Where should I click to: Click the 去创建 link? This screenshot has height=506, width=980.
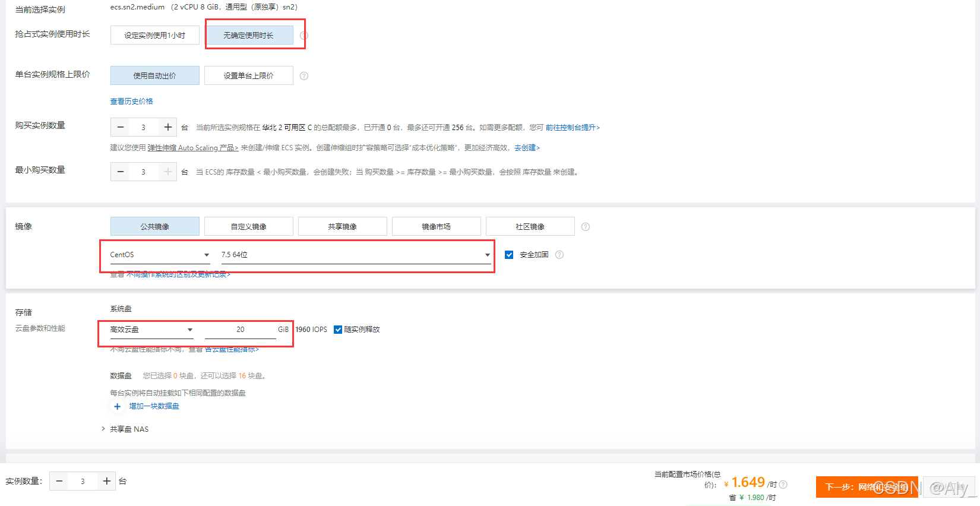tap(527, 148)
